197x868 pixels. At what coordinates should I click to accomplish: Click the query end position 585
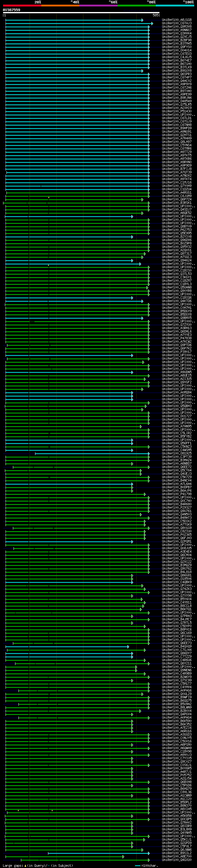[x=155, y=15]
